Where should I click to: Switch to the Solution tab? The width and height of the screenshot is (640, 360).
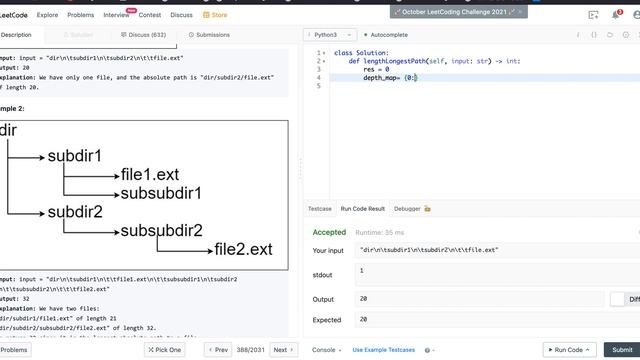78,35
